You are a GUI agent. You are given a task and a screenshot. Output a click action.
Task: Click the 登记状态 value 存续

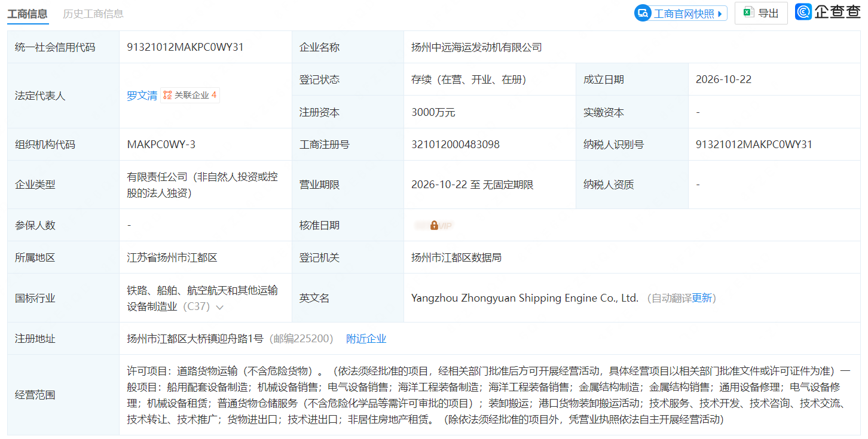(469, 79)
